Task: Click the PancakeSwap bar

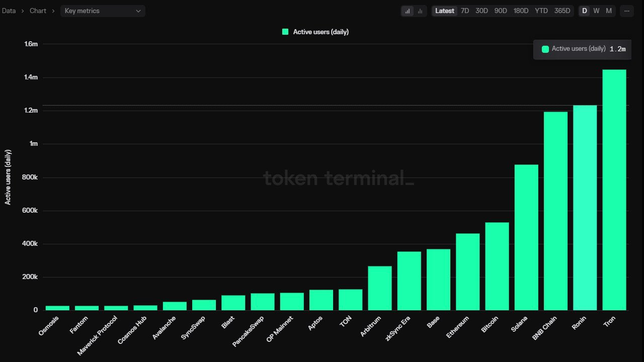Action: click(x=263, y=302)
